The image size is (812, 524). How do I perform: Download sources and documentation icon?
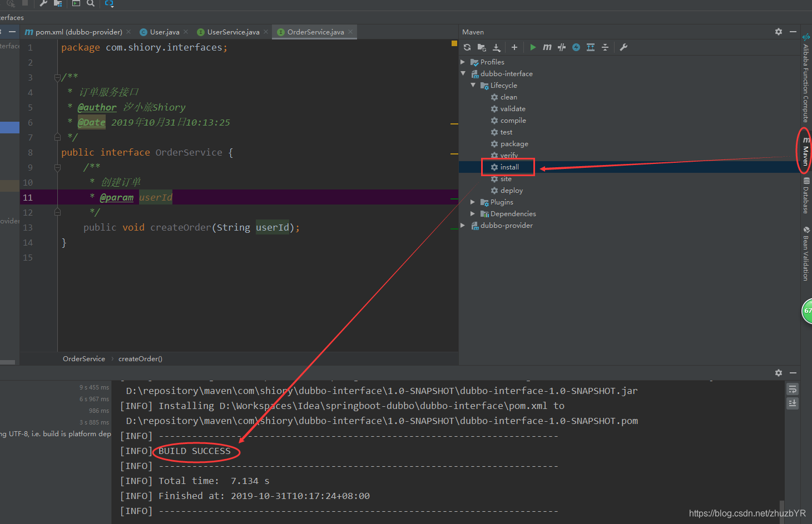coord(497,47)
